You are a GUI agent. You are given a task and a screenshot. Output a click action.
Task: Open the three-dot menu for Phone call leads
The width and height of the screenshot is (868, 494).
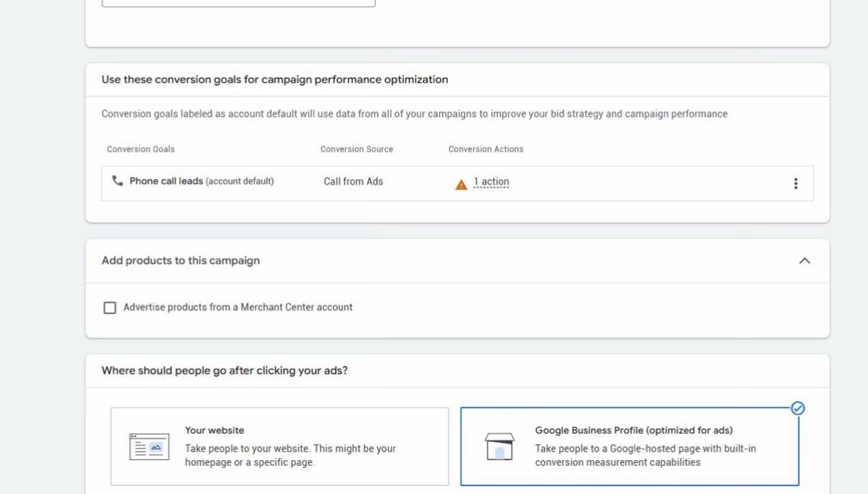[795, 183]
